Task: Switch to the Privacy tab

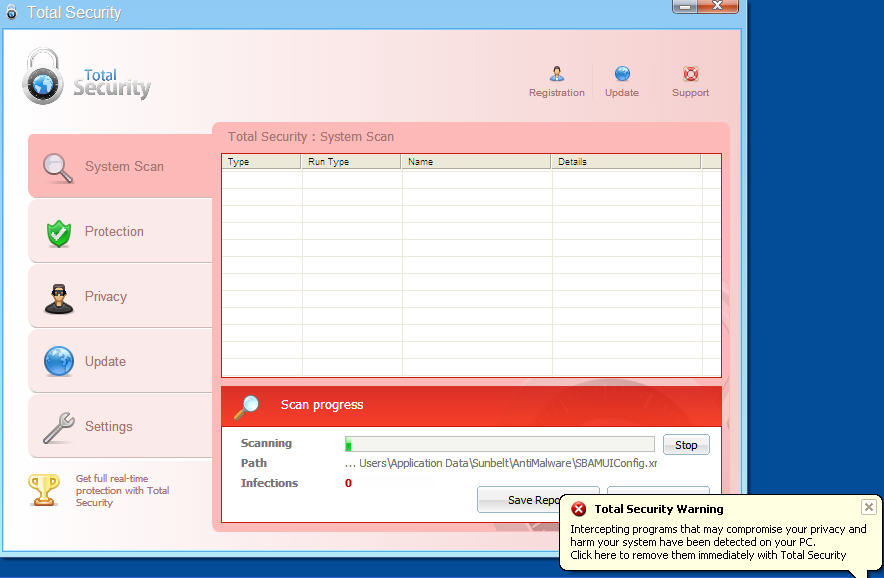Action: coord(120,296)
